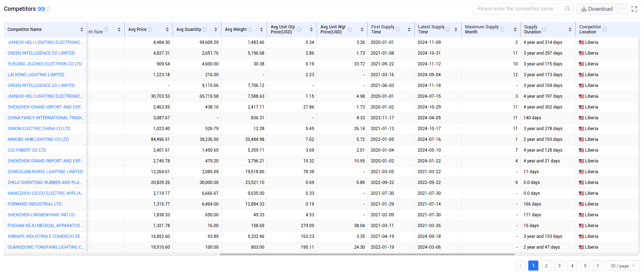Image resolution: width=644 pixels, height=272 pixels.
Task: Open the 20 / page size dropdown
Action: (x=623, y=266)
